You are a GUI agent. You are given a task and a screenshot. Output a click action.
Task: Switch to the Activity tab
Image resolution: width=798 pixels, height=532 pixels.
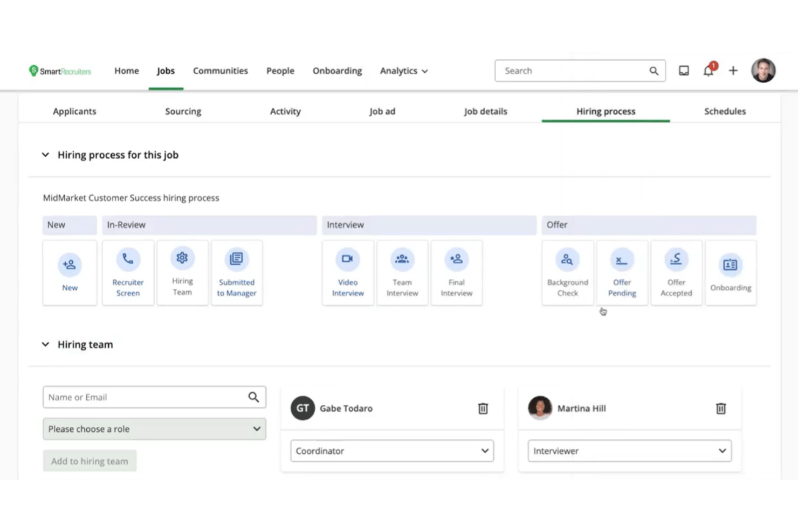[x=285, y=111]
